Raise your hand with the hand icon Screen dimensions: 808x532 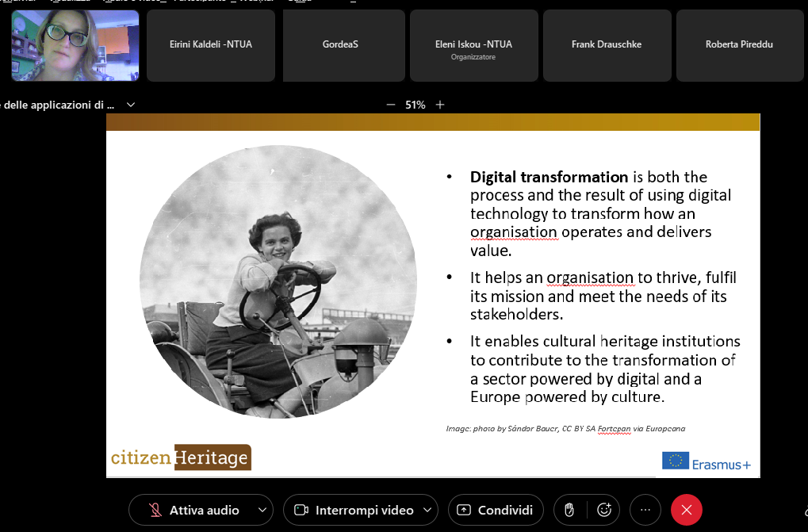tap(569, 510)
